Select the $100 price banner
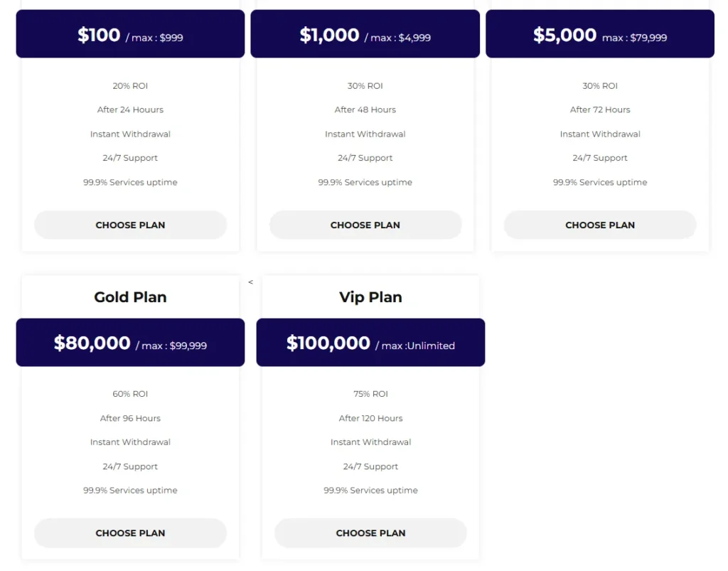Viewport: 728px width, 571px height. pos(130,34)
